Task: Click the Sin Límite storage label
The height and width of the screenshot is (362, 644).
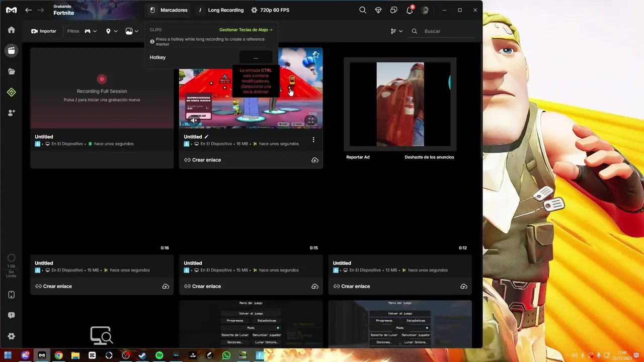Action: 11,274
